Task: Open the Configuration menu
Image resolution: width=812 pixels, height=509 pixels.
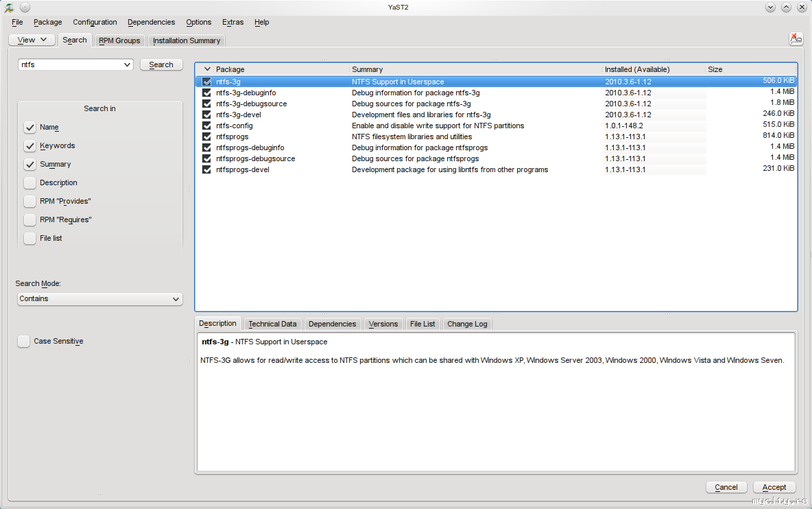Action: coord(95,22)
